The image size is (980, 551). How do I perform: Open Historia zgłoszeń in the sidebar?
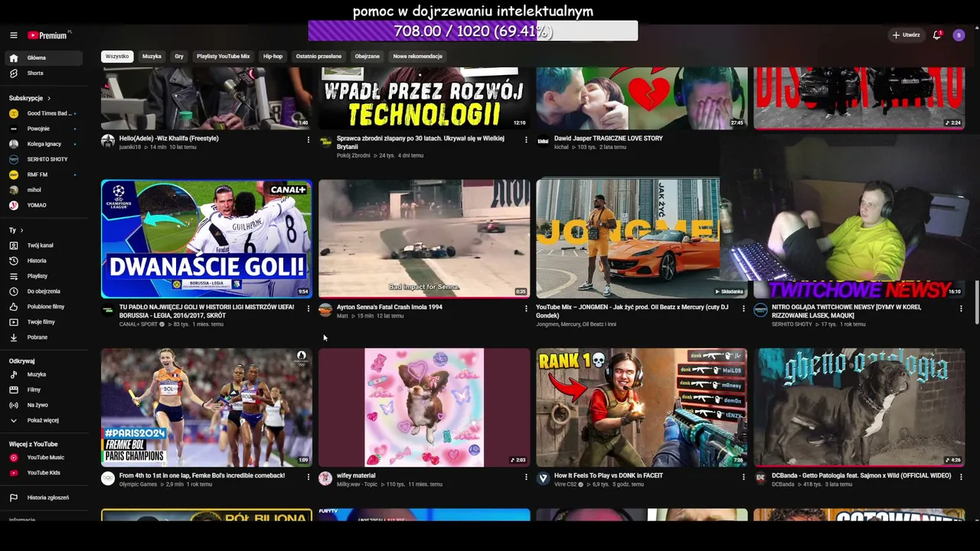point(45,498)
